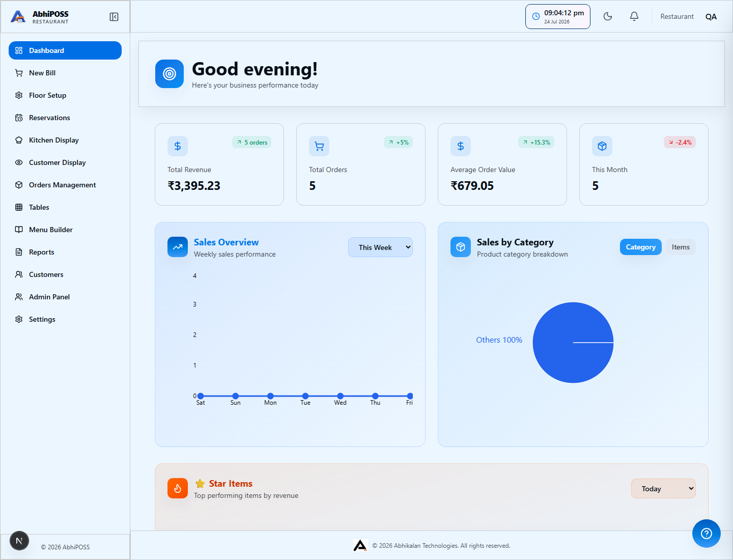733x560 pixels.
Task: Switch to the Items tab
Action: [681, 247]
